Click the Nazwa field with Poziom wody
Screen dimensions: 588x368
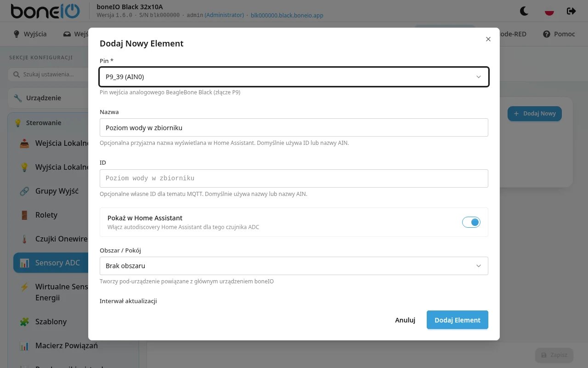point(294,127)
